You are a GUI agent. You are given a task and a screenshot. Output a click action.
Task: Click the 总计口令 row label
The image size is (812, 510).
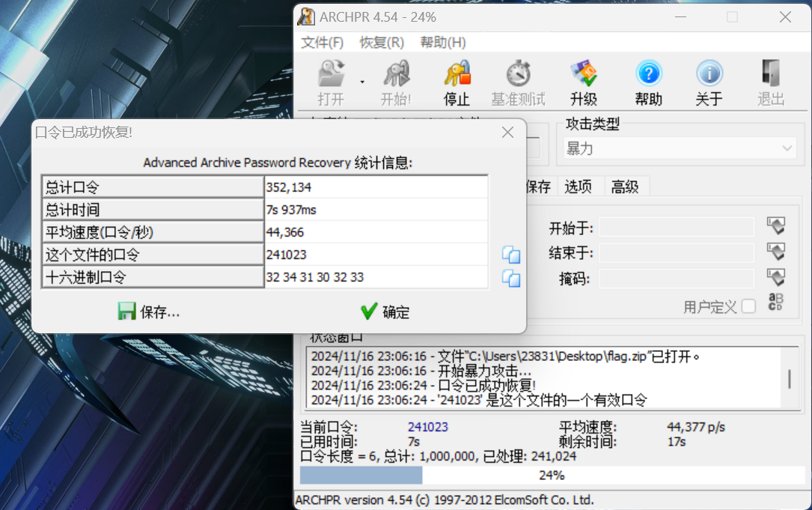click(x=153, y=187)
